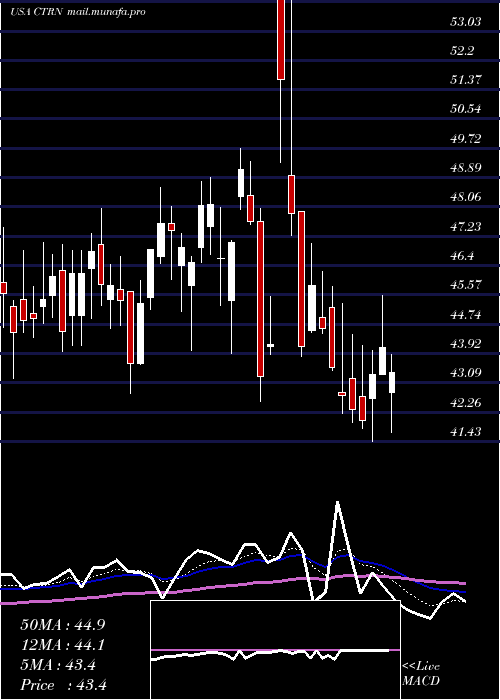Click the 51.37 price axis label
This screenshot has height=700, width=500.
tap(466, 80)
